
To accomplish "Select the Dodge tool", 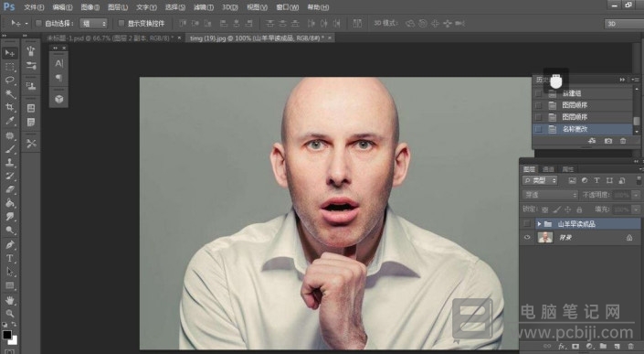I will [x=9, y=231].
